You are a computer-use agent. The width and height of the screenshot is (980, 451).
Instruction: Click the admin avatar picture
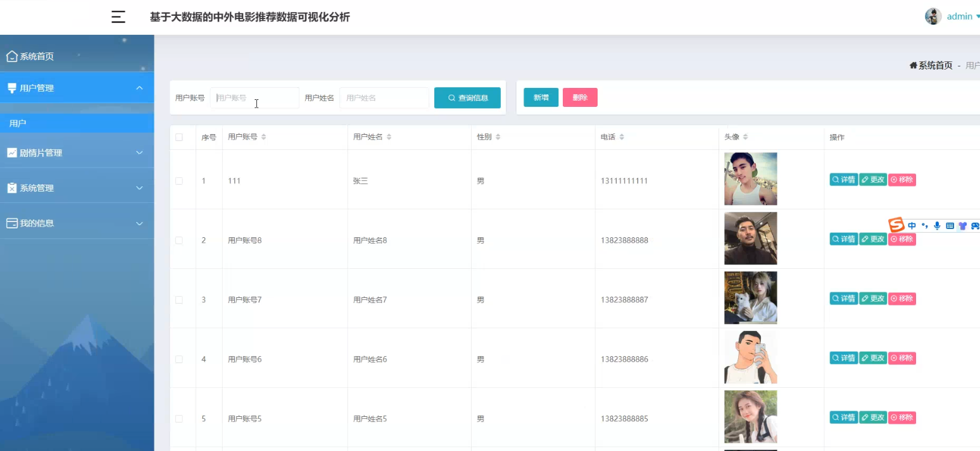pos(933,16)
